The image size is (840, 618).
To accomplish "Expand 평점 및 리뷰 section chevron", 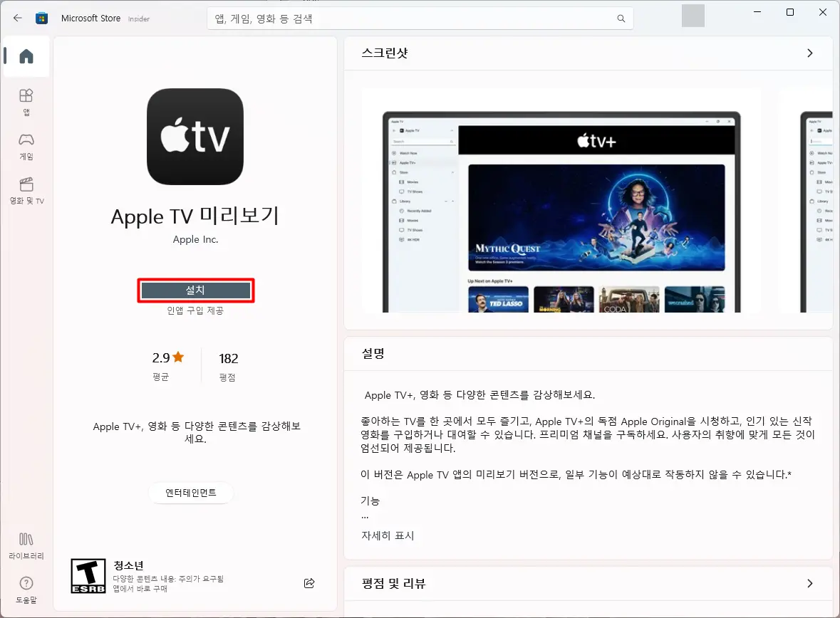I will (810, 583).
